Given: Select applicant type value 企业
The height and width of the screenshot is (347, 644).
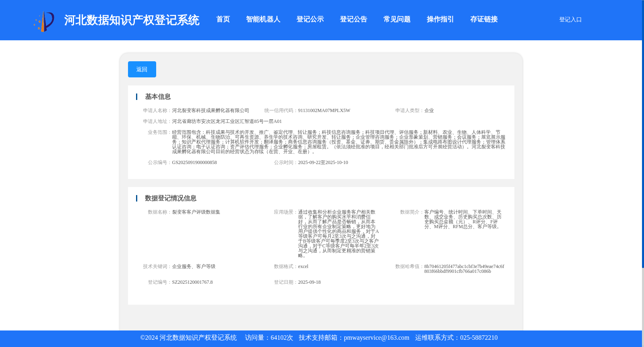Looking at the screenshot, I should tap(429, 110).
